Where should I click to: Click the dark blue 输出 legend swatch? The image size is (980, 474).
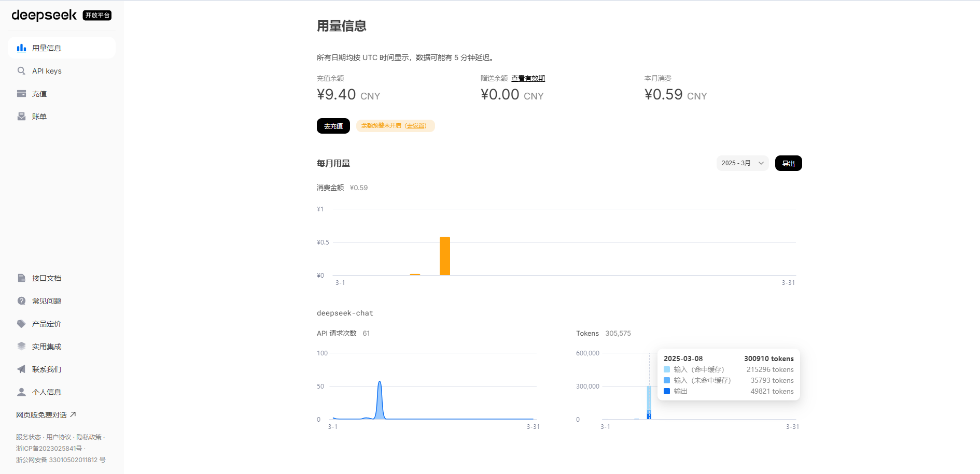coord(667,391)
